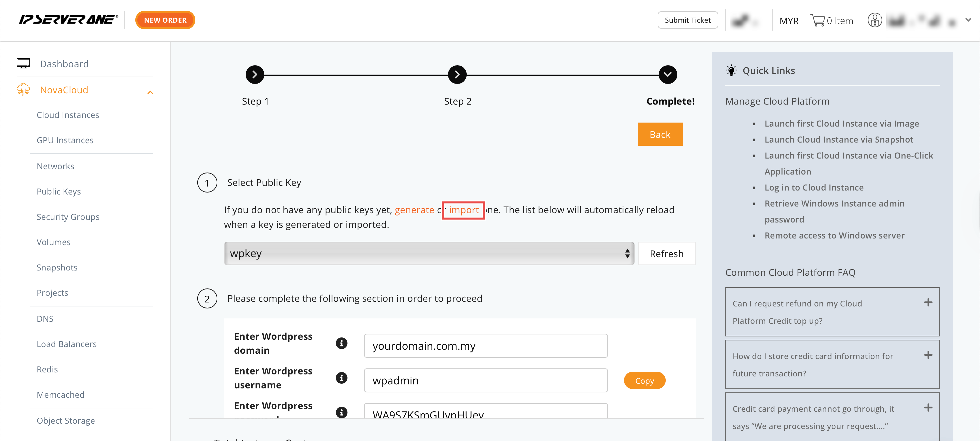Click the Complete step circle

(668, 75)
